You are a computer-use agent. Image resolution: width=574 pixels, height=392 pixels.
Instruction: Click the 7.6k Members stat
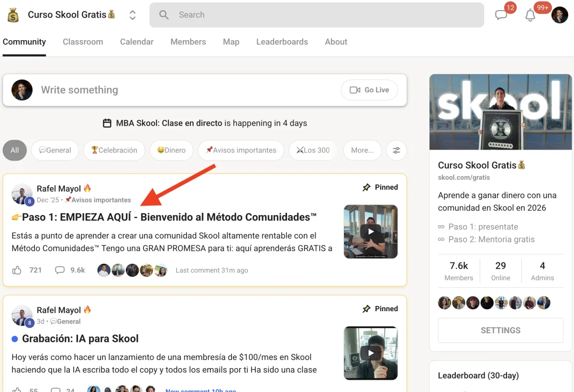pos(459,271)
